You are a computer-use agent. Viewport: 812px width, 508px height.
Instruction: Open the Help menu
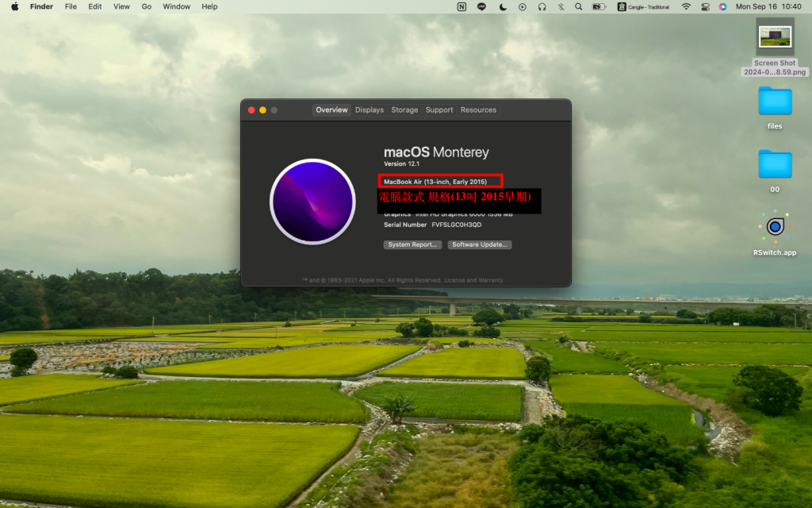coord(209,6)
